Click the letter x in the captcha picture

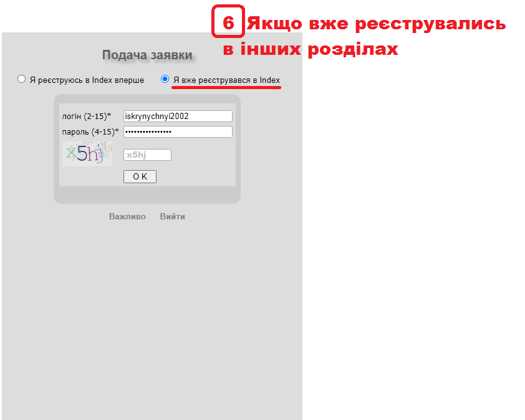point(71,151)
